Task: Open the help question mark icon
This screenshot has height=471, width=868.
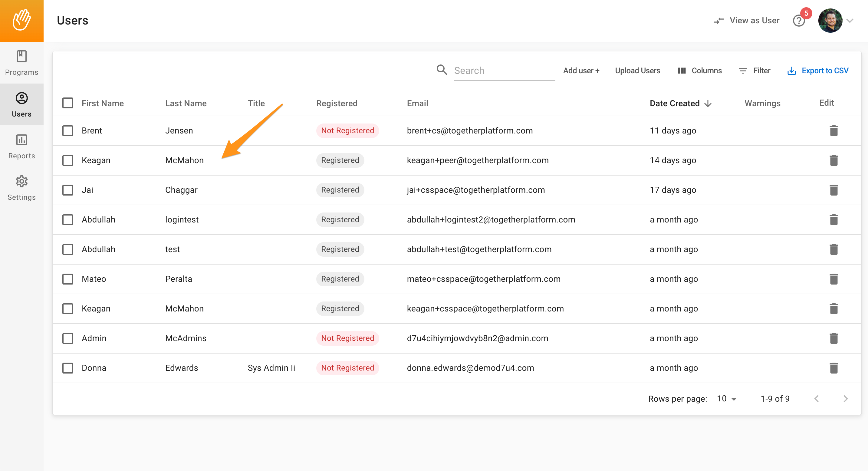Action: pos(799,21)
